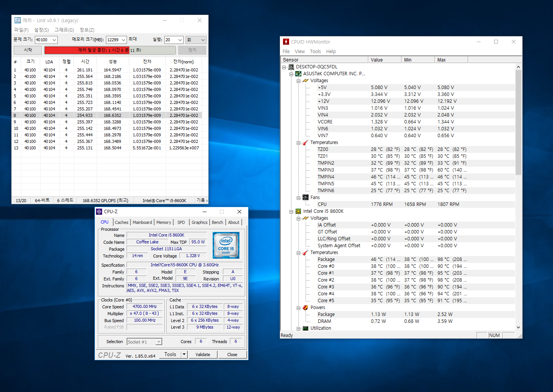Click the Fans icon in sensor tree
The image size is (553, 392).
coord(305,198)
